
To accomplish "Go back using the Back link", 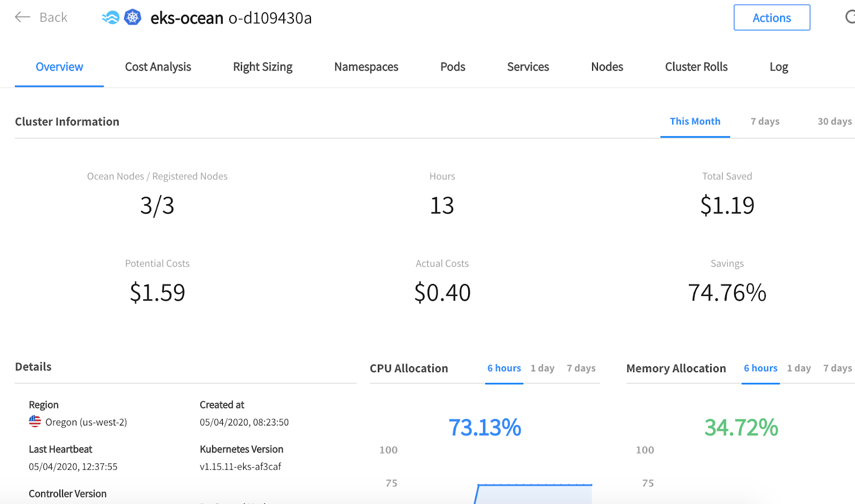I will point(53,18).
